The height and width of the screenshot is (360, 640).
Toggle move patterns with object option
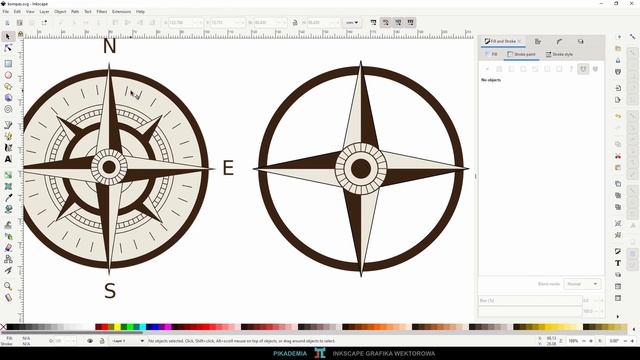pyautogui.click(x=410, y=22)
